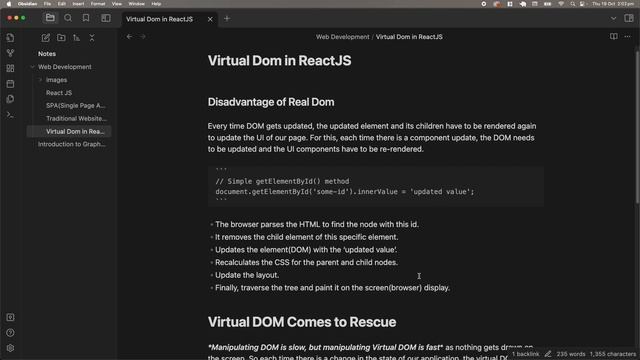Screen dimensions: 640x360
Task: Open the SPA(Single Page A... note
Action: pyautogui.click(x=76, y=106)
